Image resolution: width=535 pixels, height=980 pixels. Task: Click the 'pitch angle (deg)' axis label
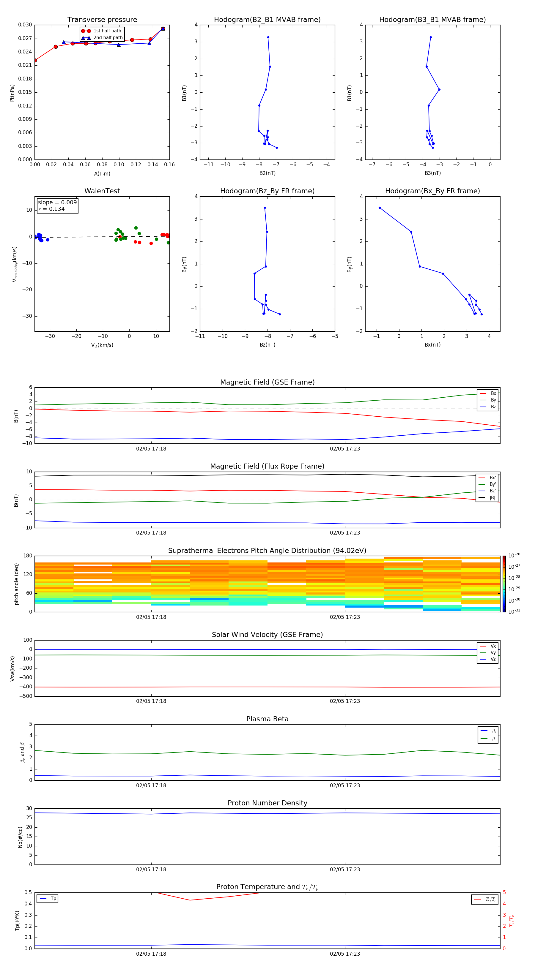[x=16, y=584]
